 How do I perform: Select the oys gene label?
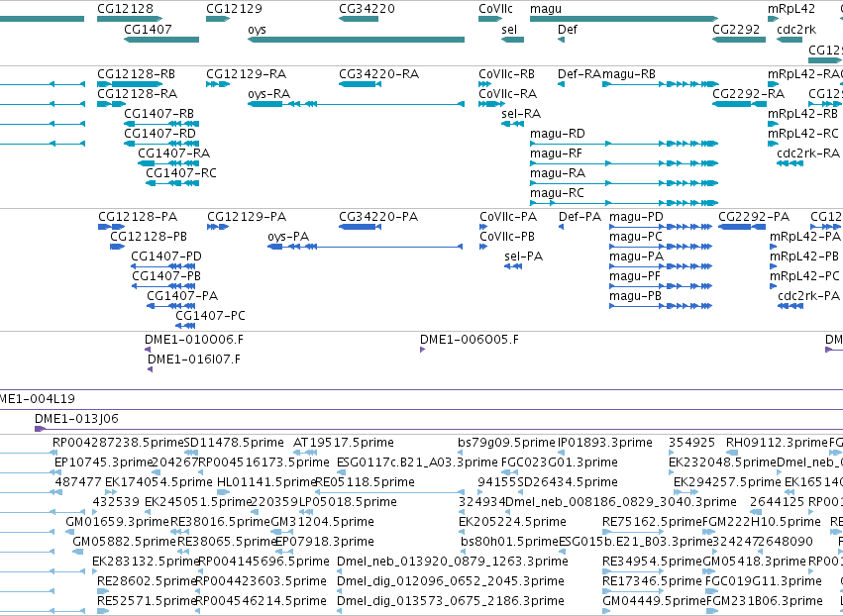[x=257, y=29]
